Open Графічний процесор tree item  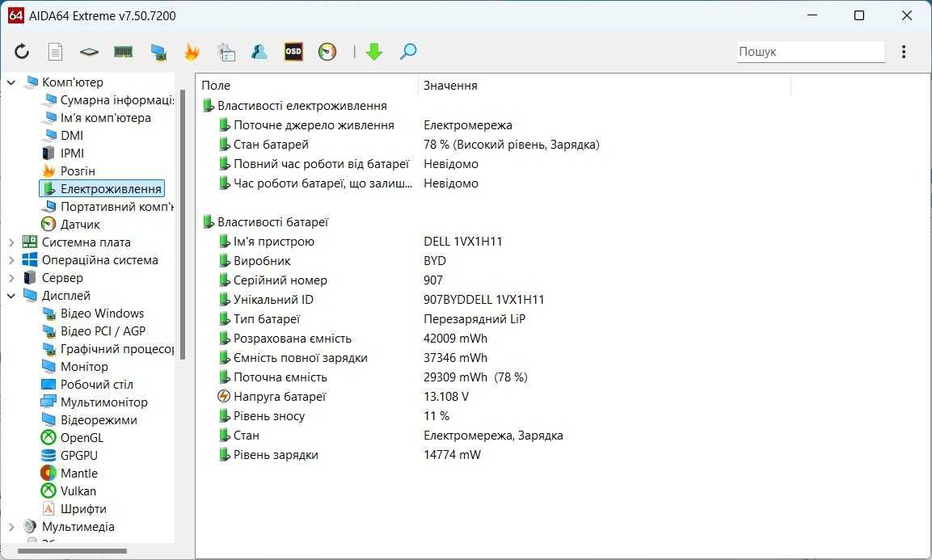point(108,349)
